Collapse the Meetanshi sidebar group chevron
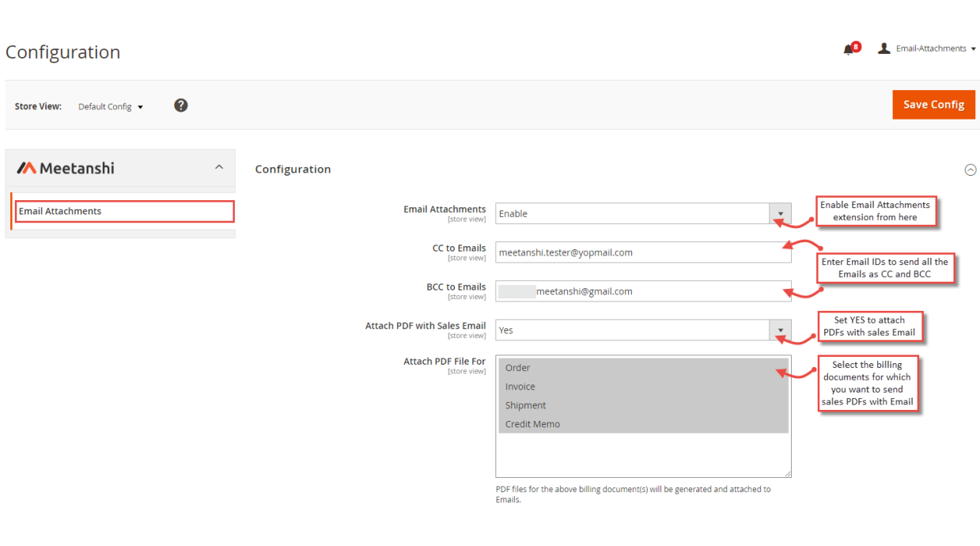The image size is (980, 546). [x=219, y=167]
